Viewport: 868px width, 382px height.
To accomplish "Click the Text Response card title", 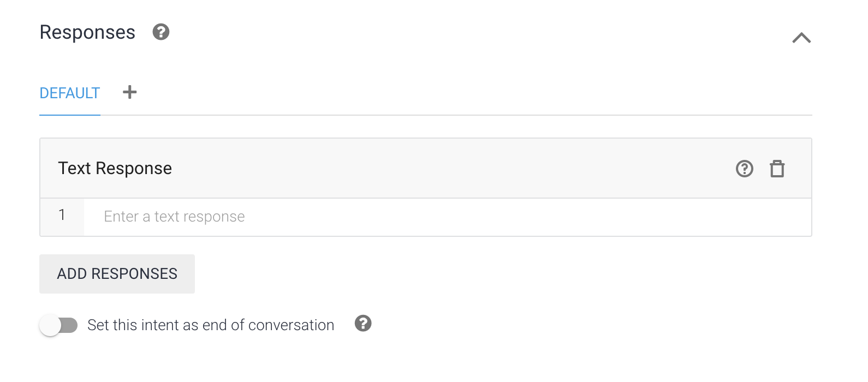I will pos(115,168).
